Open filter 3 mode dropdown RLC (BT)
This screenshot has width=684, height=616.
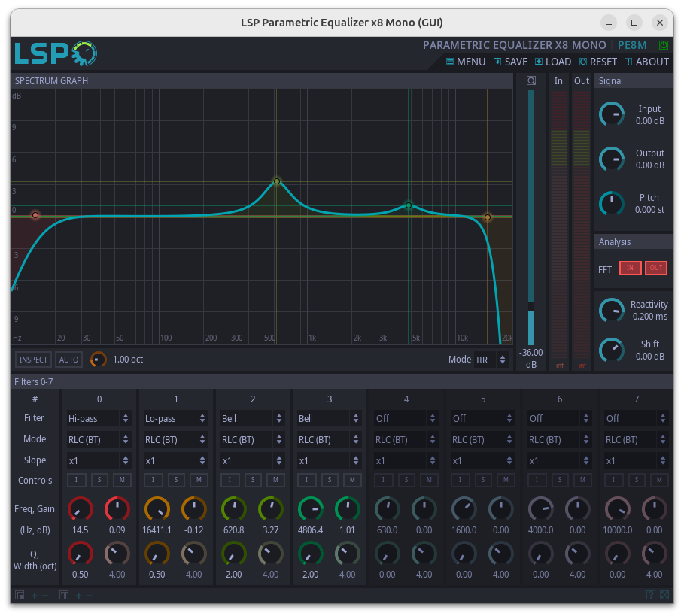[x=329, y=440]
